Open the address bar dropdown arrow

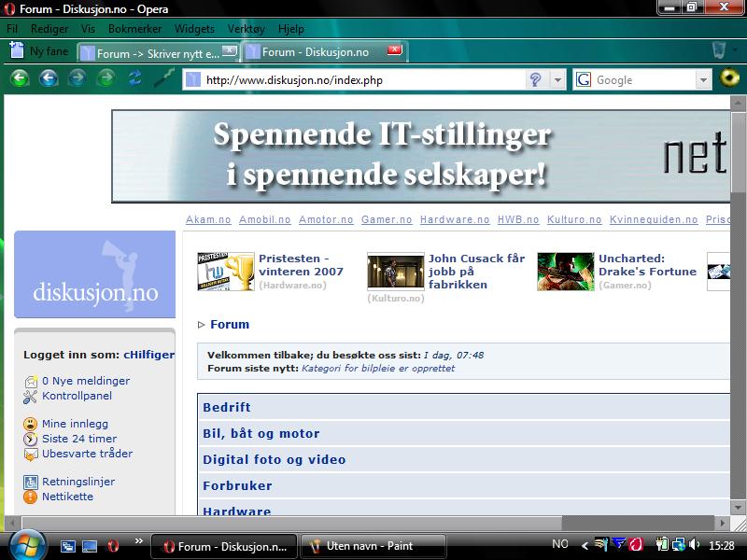(x=557, y=79)
